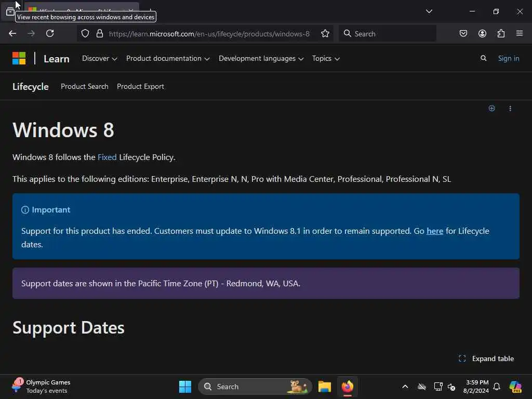
Task: Click the Support Dates heading
Action: pos(69,328)
